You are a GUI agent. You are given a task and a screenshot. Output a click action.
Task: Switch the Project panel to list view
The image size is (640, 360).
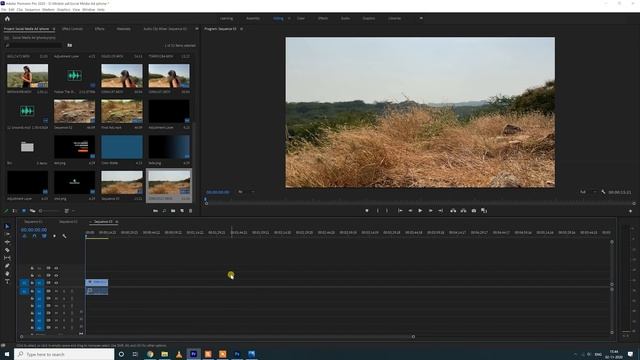point(15,211)
